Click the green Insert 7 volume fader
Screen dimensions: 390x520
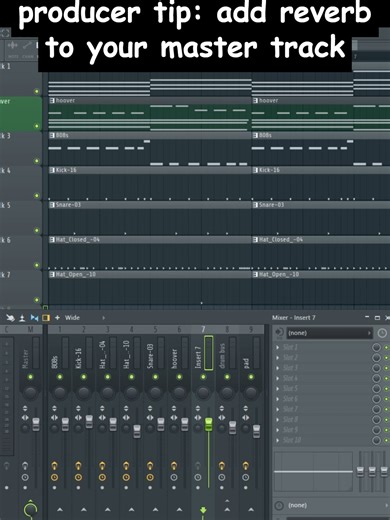pos(208,424)
